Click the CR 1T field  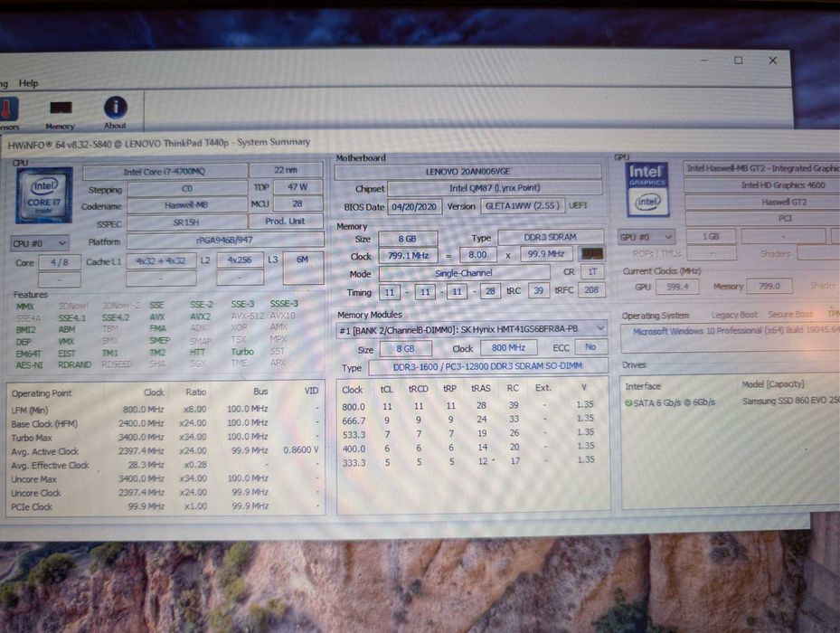(592, 272)
